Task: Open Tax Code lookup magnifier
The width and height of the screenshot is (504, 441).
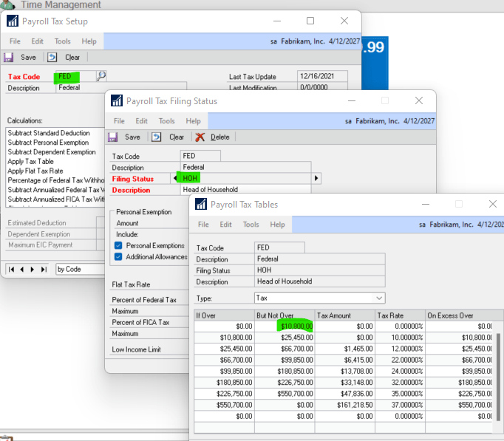Action: tap(101, 76)
